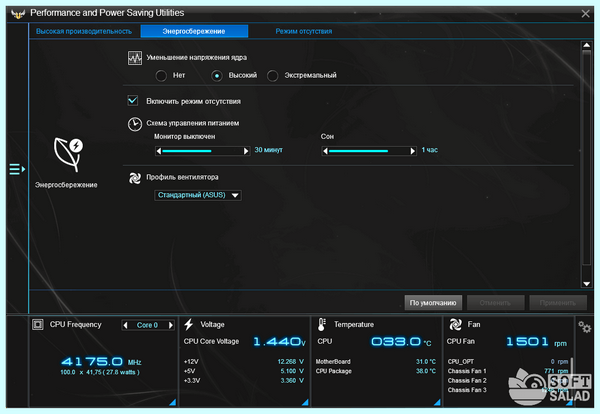
Task: Click the 'Монитор выключен' slider track
Action: [202, 151]
